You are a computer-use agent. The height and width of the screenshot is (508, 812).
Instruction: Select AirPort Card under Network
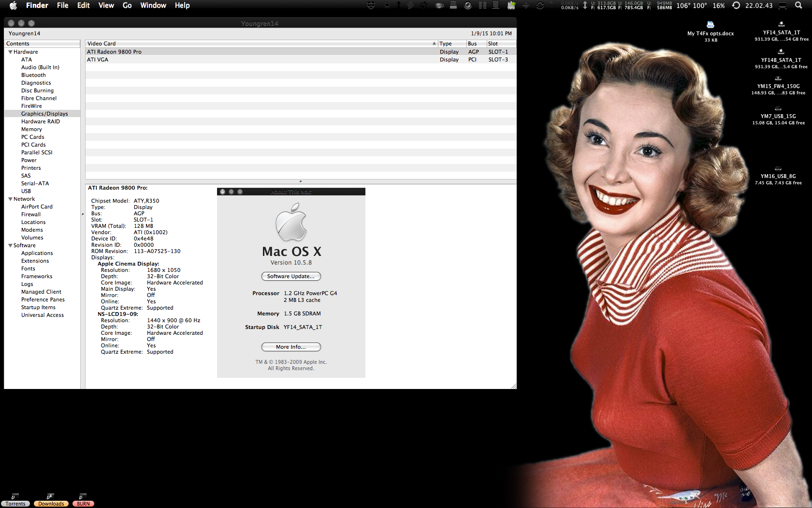pyautogui.click(x=37, y=207)
